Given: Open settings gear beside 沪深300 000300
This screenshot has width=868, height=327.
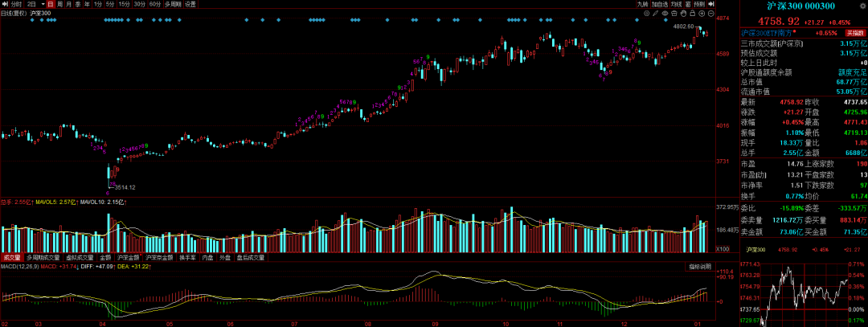Looking at the screenshot, I should 862,6.
